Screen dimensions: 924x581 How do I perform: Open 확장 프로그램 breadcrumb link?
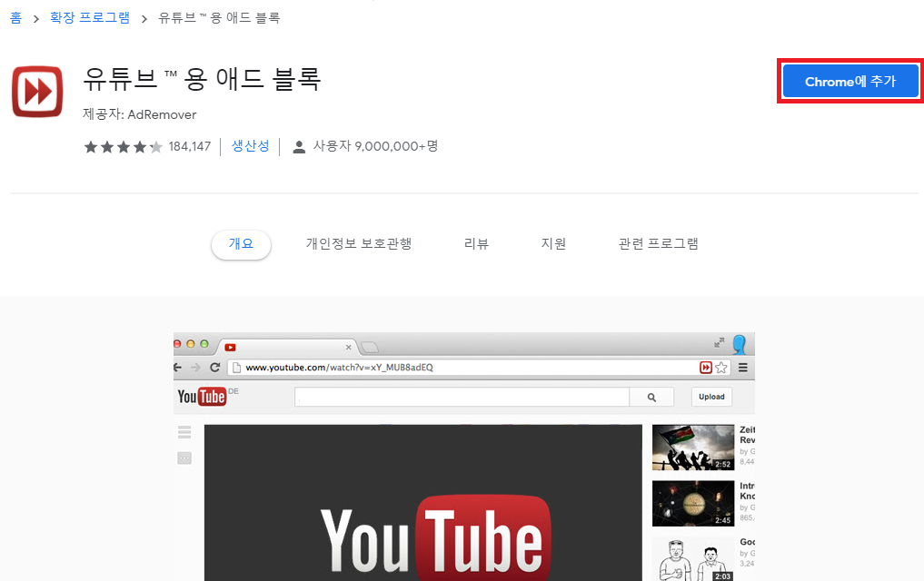coord(90,17)
